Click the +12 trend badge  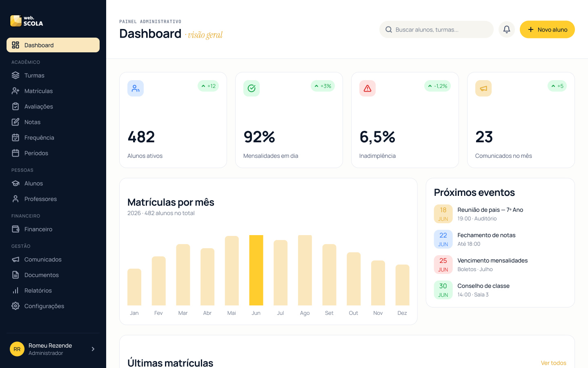208,86
